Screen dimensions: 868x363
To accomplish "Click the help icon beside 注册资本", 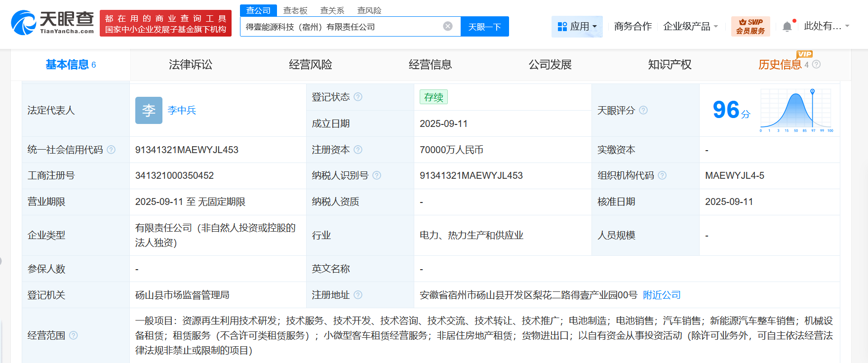I will pyautogui.click(x=358, y=150).
